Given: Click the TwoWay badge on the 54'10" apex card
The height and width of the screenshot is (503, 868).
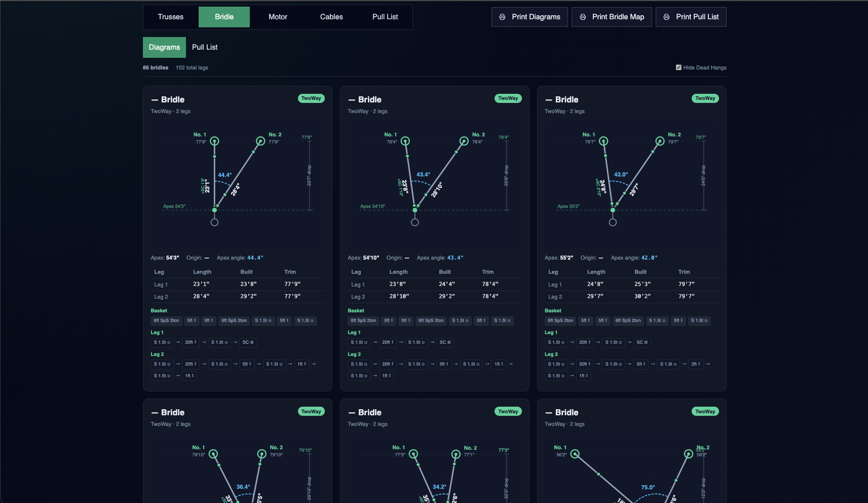Looking at the screenshot, I should [508, 98].
